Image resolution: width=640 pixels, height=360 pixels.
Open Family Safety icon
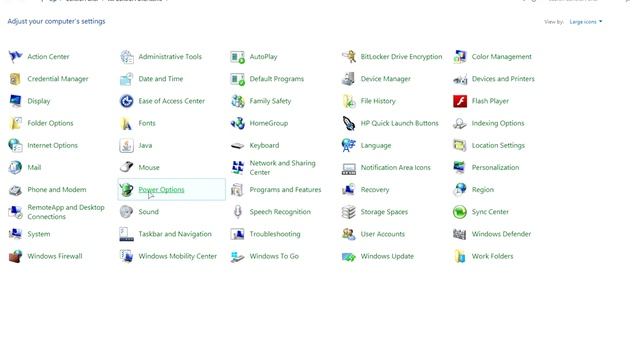click(238, 100)
